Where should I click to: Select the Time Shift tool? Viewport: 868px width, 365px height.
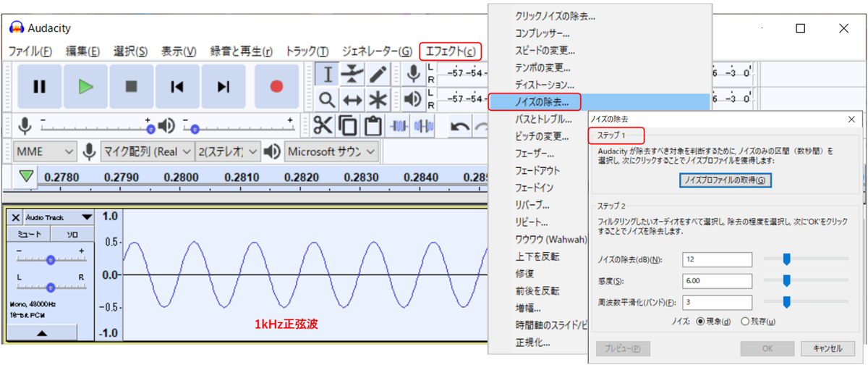[352, 99]
